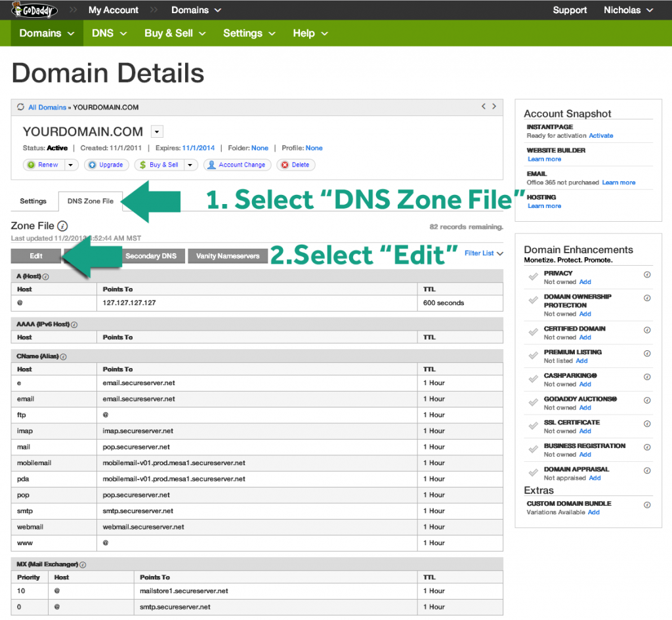Open SSL Certificate info icon
The height and width of the screenshot is (620, 672).
click(647, 424)
